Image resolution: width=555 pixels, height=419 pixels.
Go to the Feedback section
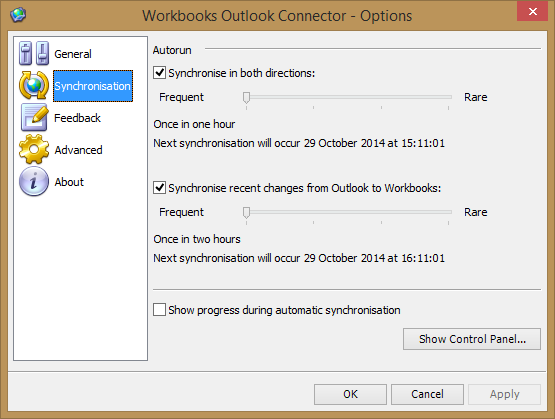point(78,118)
